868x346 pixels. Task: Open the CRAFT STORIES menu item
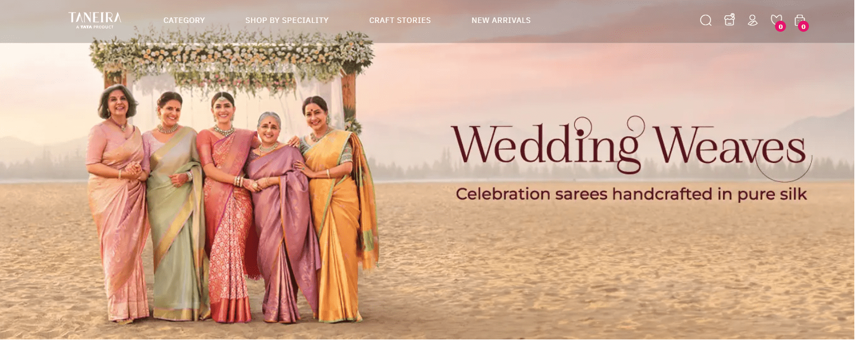point(400,20)
